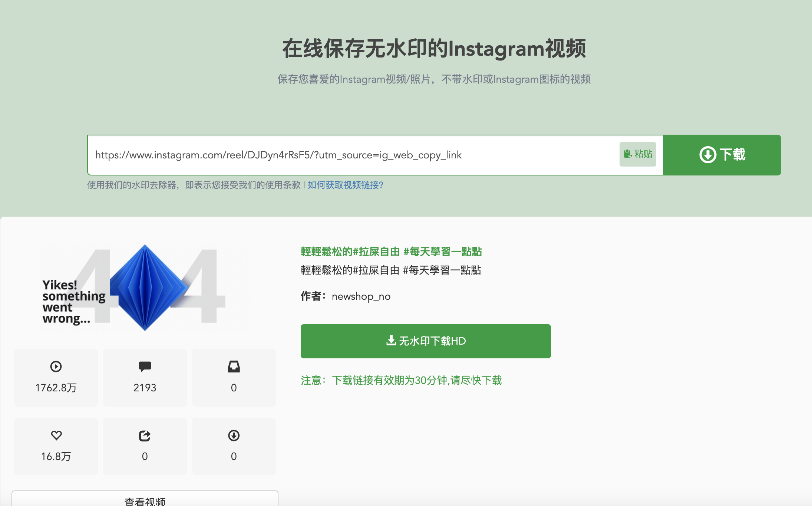Viewport: 812px width, 506px height.
Task: Click the circled arrow icon in 下载 button
Action: (x=707, y=155)
